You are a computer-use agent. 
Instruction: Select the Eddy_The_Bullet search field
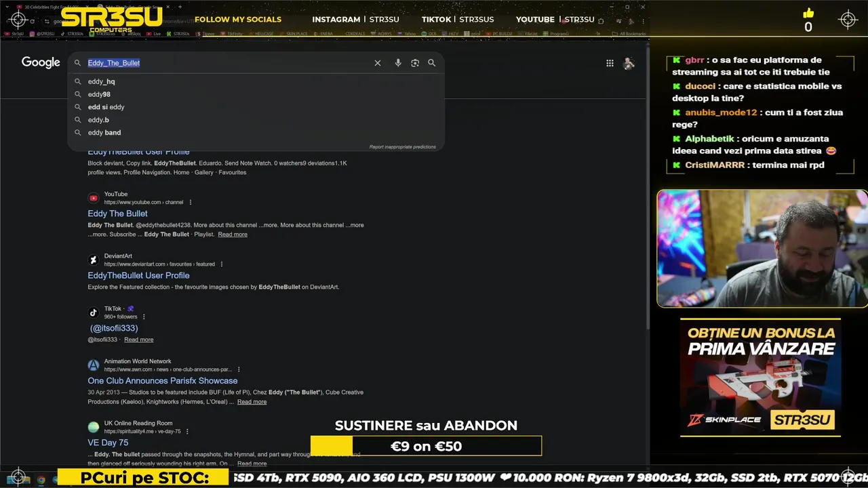point(227,63)
